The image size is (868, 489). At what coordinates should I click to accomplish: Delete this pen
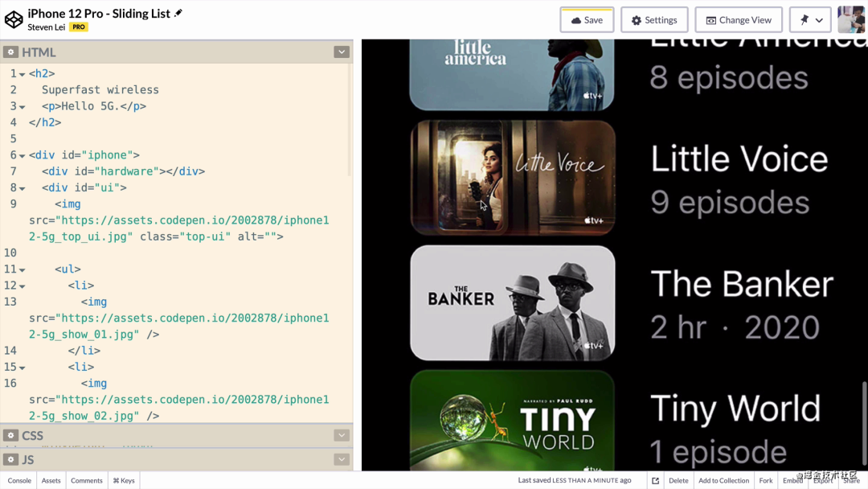(678, 481)
